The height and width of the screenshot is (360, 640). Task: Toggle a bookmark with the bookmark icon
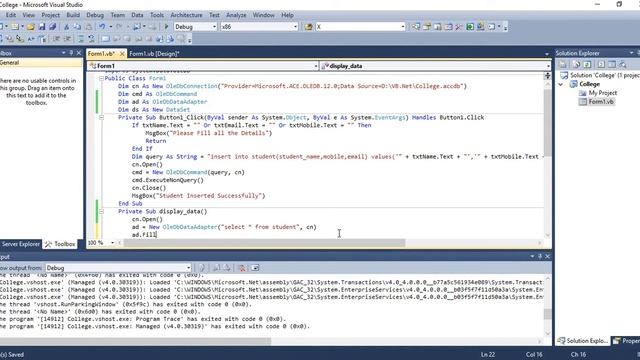tap(105, 39)
